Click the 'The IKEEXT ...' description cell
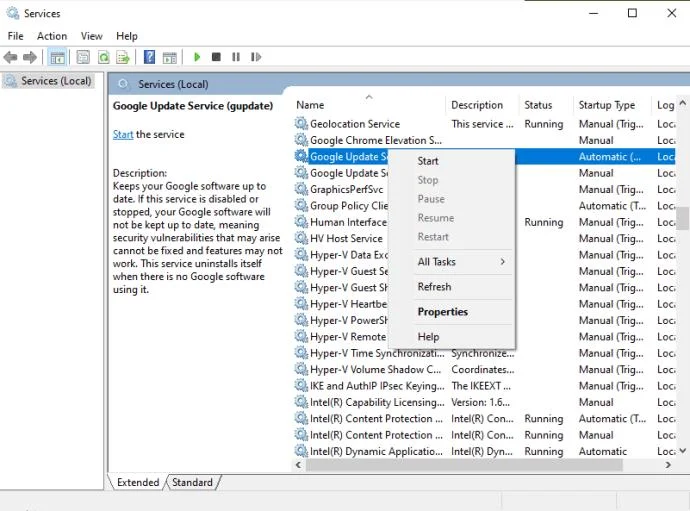This screenshot has width=690, height=511. (481, 386)
